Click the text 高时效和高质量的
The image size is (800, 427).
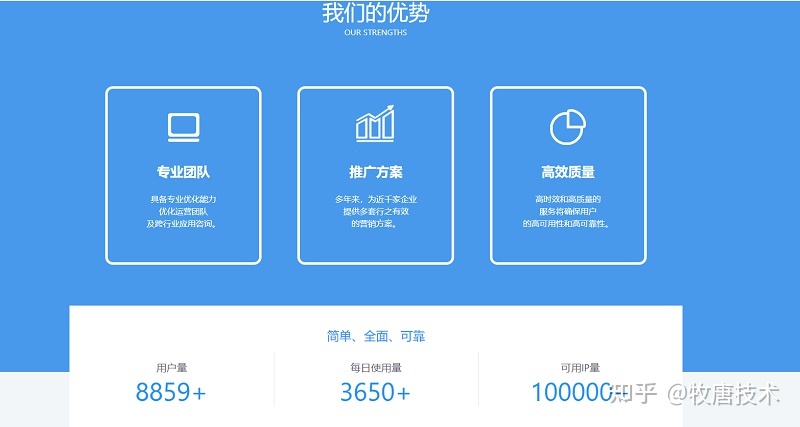pos(568,199)
